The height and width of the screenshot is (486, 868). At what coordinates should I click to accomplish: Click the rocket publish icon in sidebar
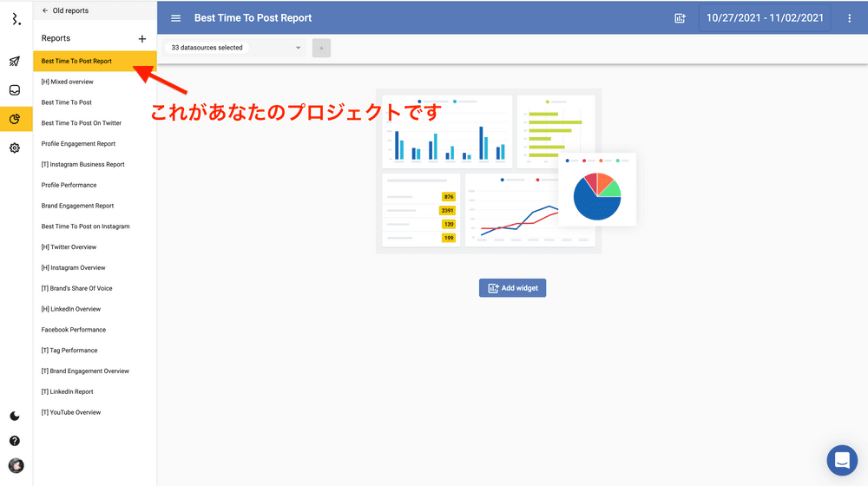click(x=15, y=62)
